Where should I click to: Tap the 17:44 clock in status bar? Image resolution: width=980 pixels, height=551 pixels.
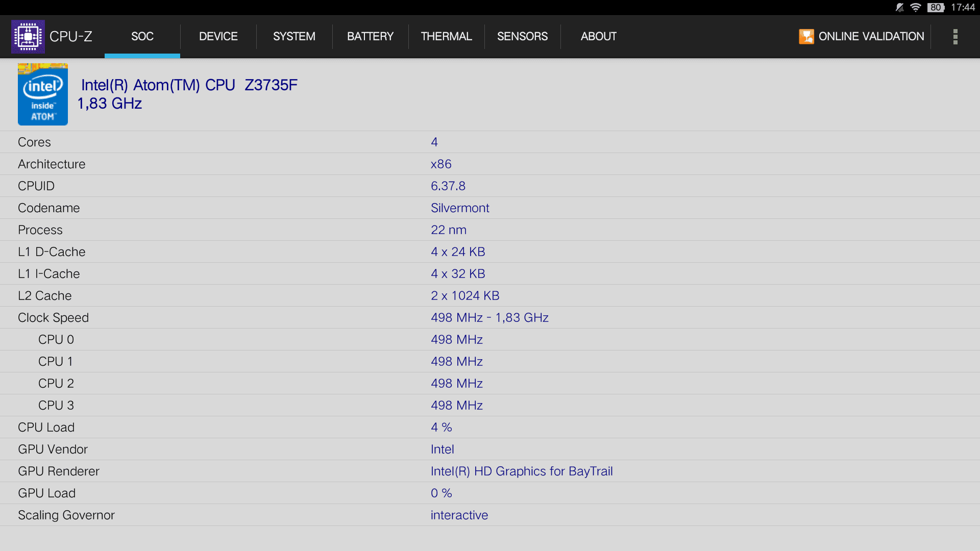click(x=963, y=7)
